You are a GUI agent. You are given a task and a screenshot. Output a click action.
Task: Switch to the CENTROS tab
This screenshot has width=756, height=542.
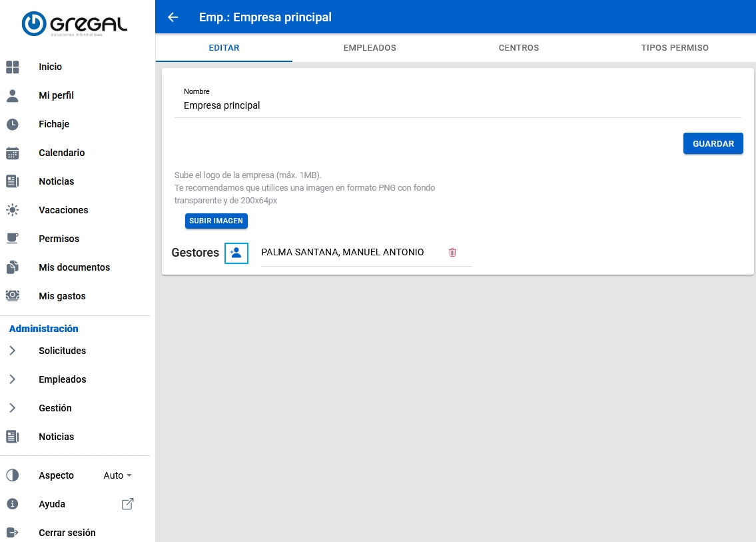pyautogui.click(x=518, y=48)
